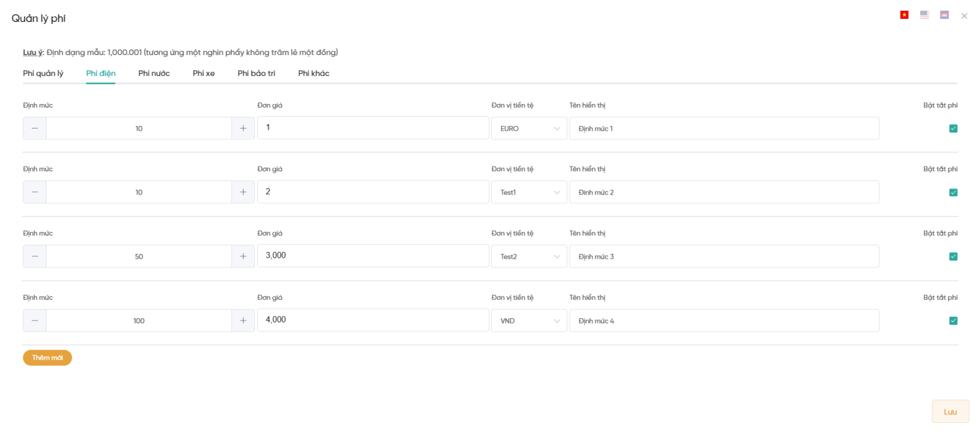
Task: Disable the fee checkbox for Định mức 4
Action: click(x=953, y=321)
